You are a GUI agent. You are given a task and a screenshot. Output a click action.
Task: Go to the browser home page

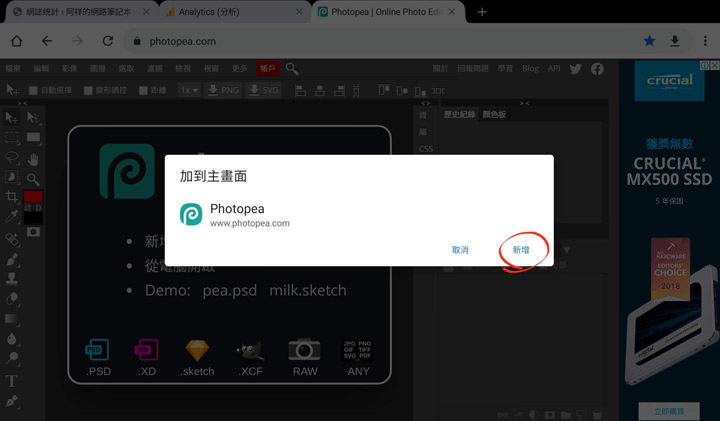click(x=17, y=41)
